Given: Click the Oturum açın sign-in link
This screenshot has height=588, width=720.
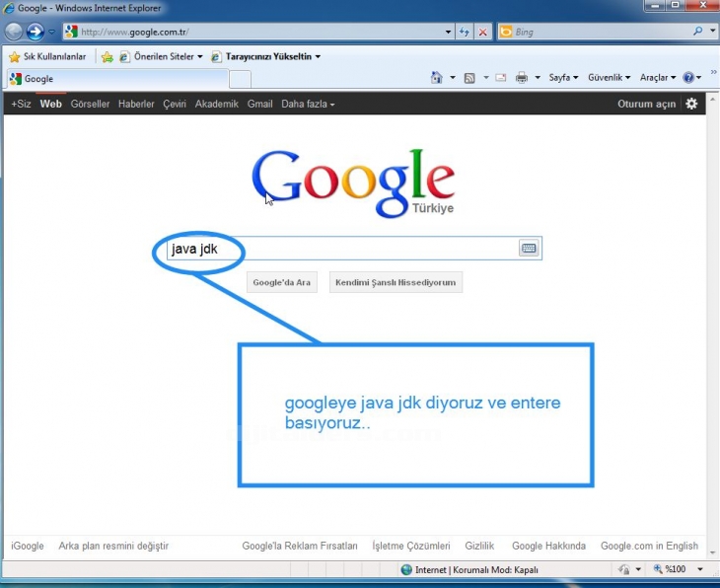Looking at the screenshot, I should pyautogui.click(x=646, y=104).
